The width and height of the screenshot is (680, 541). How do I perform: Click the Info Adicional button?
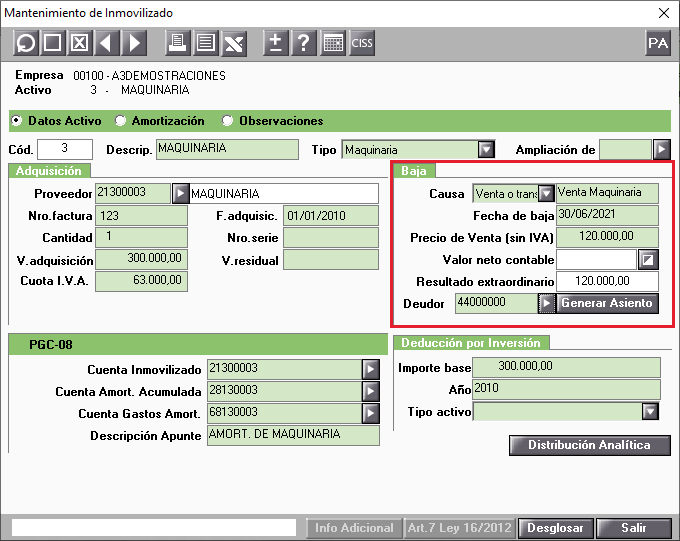click(354, 528)
